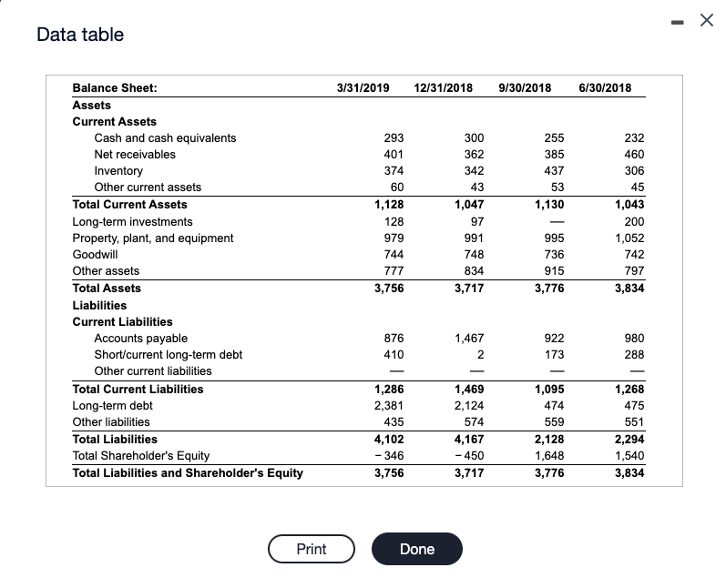Screen dimensions: 726x588
Task: Click the Done button
Action: click(x=416, y=549)
